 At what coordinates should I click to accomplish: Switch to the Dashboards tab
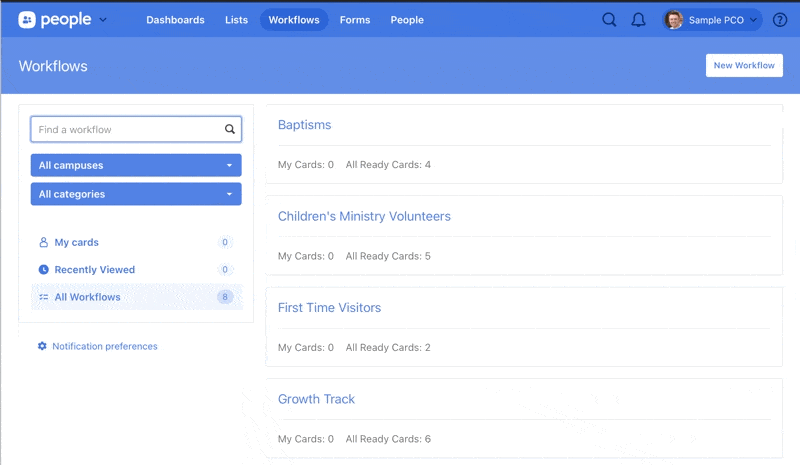click(175, 20)
